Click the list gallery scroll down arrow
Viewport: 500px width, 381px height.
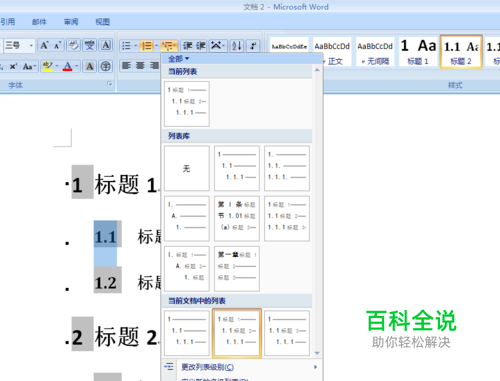tap(317, 353)
